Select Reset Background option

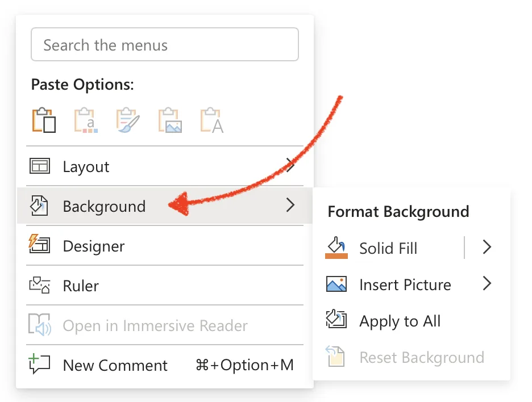pos(422,357)
